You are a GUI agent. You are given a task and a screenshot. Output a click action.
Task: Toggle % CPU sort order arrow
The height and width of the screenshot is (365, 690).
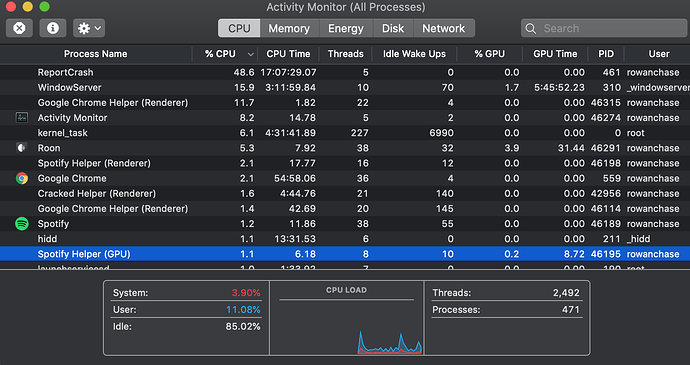[251, 55]
